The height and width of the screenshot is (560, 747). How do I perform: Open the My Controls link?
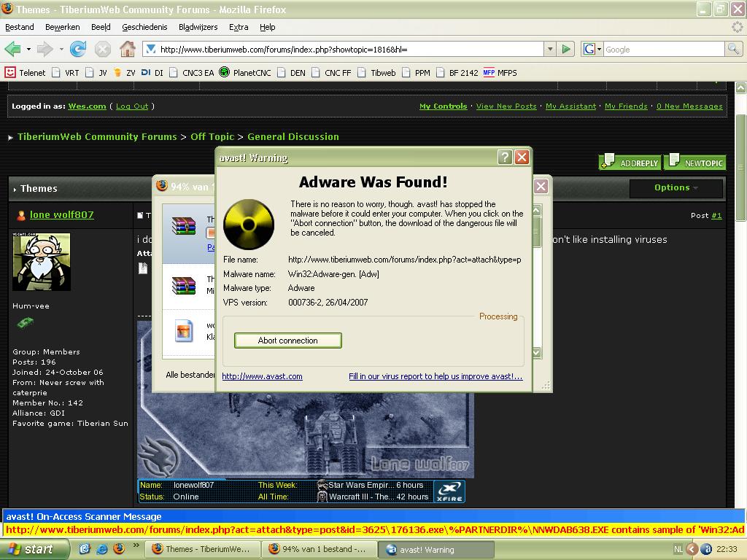click(443, 106)
